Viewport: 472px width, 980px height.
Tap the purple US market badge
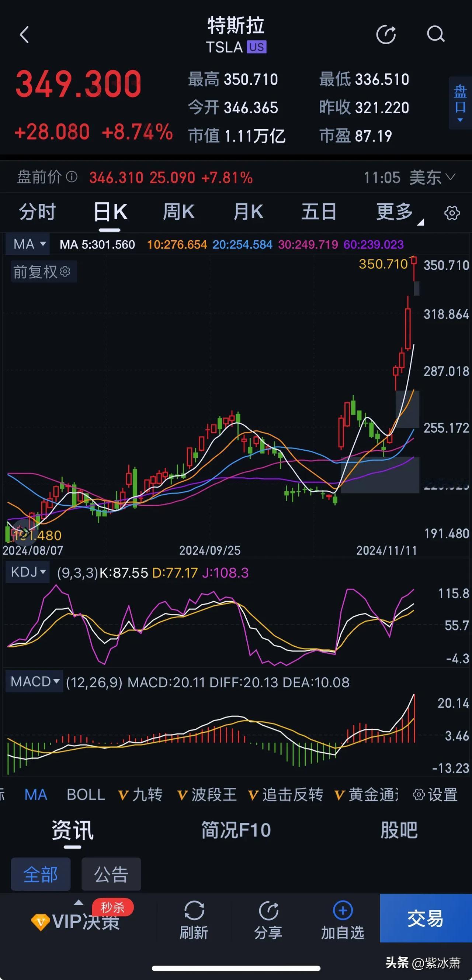[257, 47]
